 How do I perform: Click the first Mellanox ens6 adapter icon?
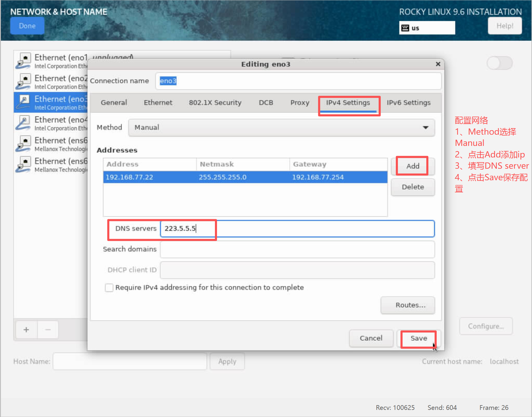click(x=23, y=144)
